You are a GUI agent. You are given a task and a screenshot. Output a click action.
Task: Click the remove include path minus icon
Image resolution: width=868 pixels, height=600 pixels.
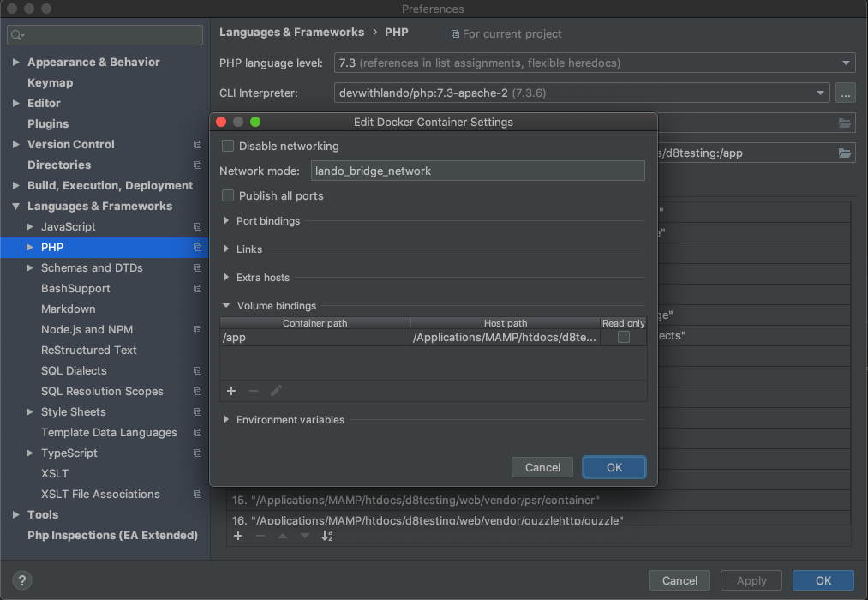260,536
